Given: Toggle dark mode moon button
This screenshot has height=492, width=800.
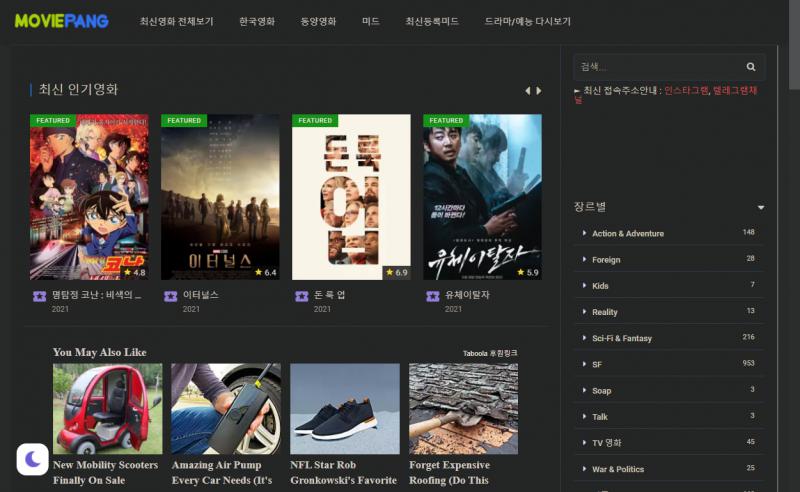Looking at the screenshot, I should tap(33, 459).
